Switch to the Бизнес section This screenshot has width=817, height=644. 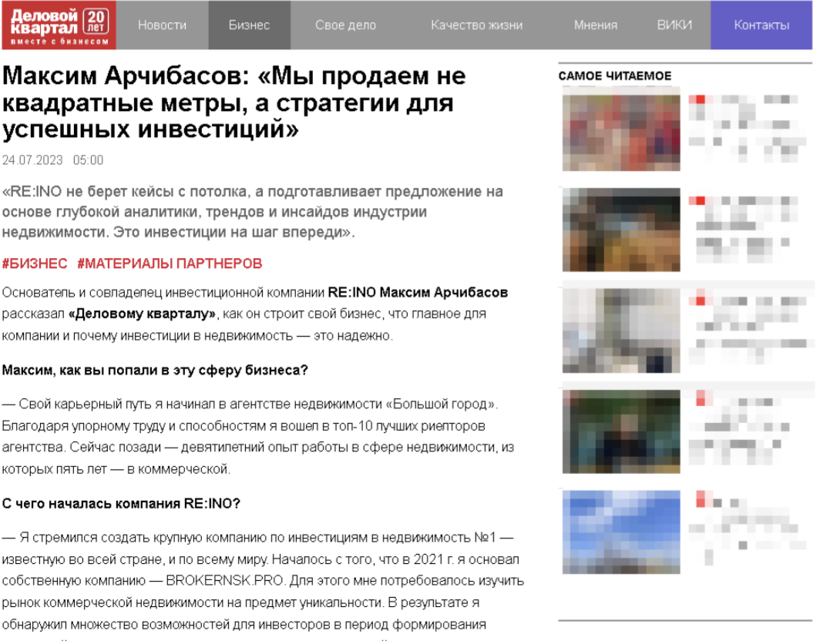coord(249,25)
